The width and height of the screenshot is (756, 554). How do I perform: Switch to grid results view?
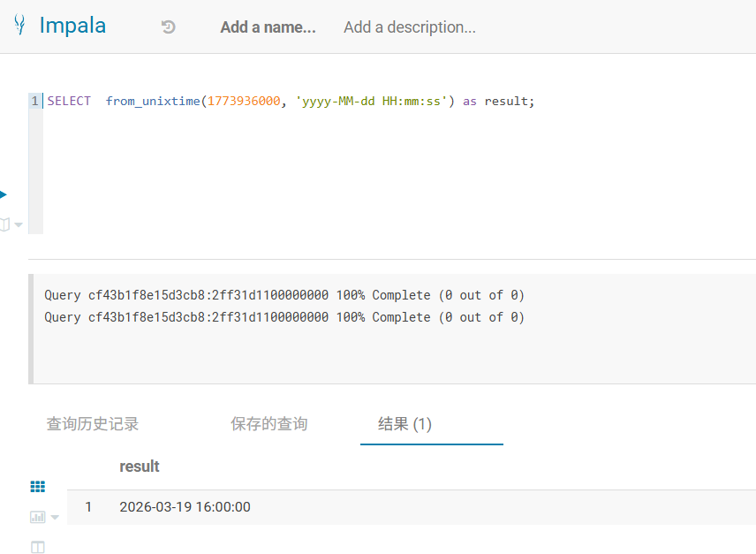(37, 487)
